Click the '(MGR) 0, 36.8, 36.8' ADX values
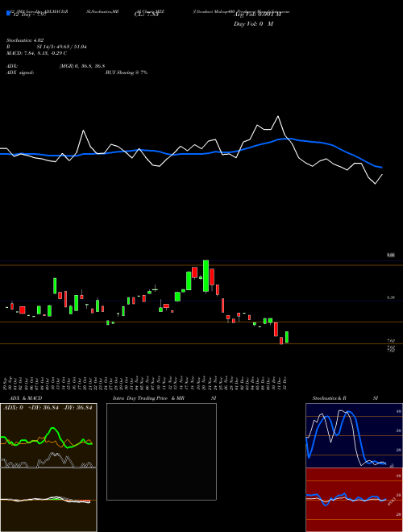403x532 pixels. click(x=82, y=66)
